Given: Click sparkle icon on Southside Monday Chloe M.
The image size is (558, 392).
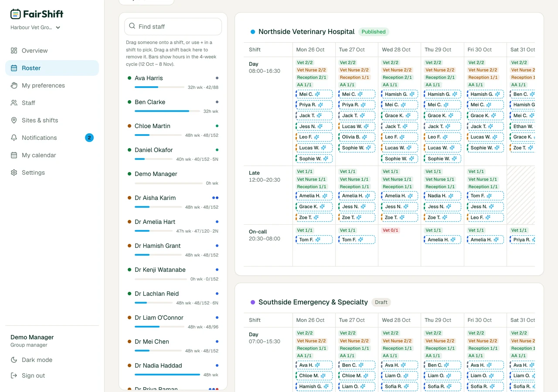Looking at the screenshot, I should pyautogui.click(x=323, y=375).
